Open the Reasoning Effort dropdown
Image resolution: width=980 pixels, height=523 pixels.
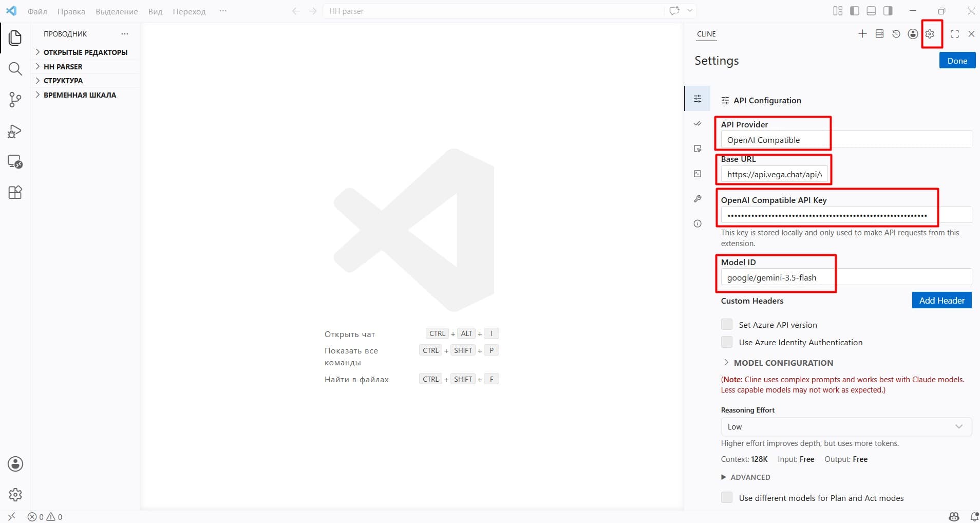point(846,426)
